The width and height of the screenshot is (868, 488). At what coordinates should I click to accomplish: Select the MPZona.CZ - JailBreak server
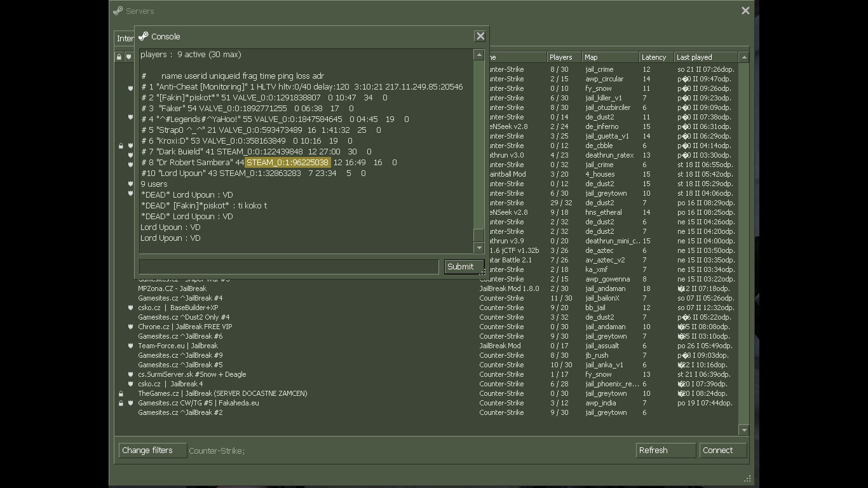[426, 288]
